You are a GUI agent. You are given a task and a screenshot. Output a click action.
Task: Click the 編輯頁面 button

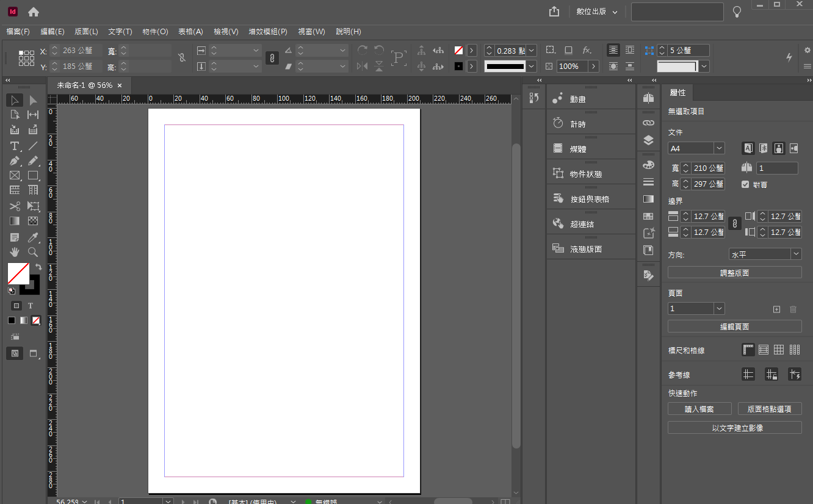click(735, 326)
